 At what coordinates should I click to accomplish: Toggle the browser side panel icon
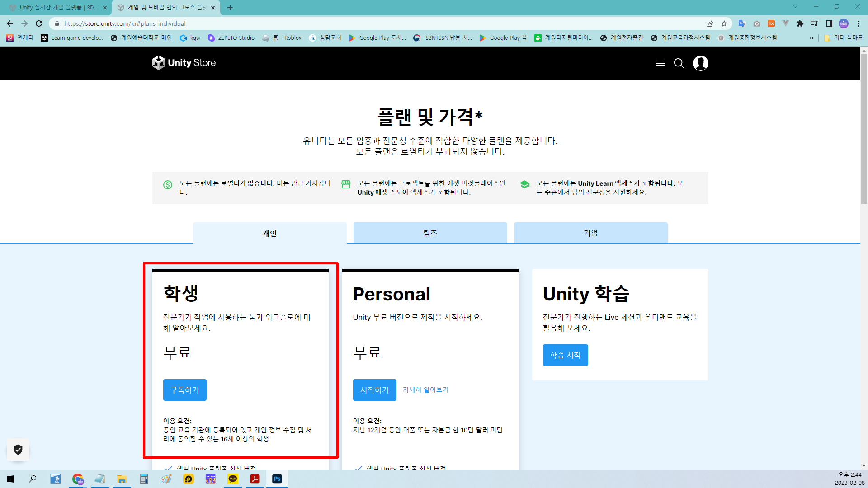click(x=829, y=23)
